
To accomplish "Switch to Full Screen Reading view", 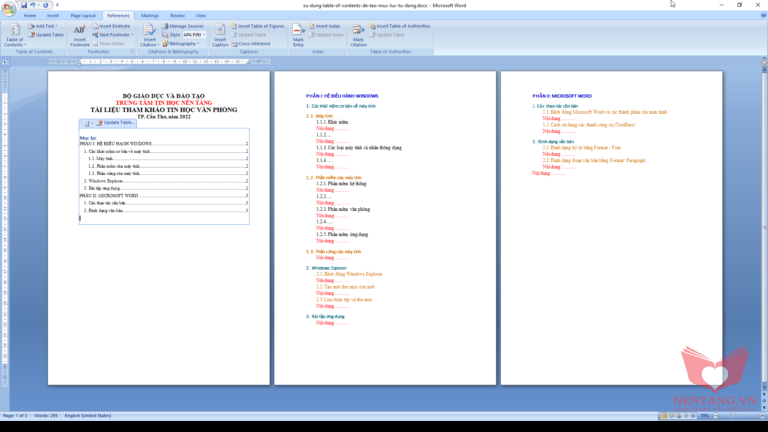I will click(671, 415).
